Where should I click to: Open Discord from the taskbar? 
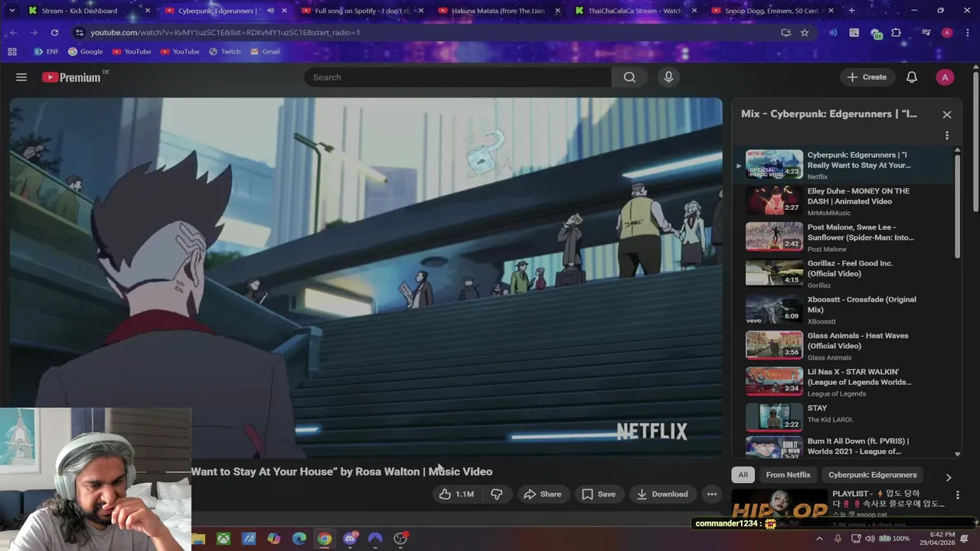pyautogui.click(x=350, y=539)
